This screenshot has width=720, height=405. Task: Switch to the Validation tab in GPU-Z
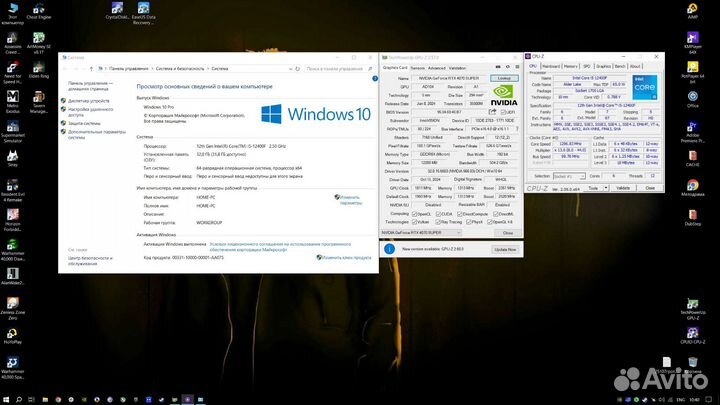[x=457, y=68]
